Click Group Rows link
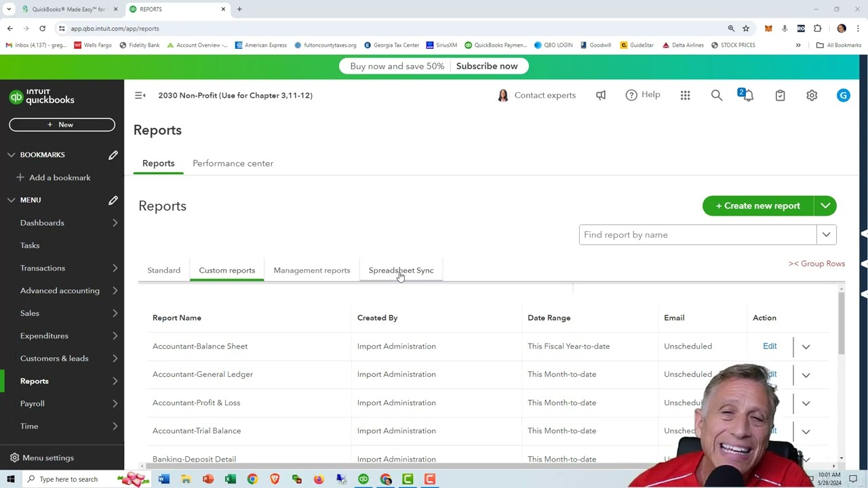The height and width of the screenshot is (488, 868). click(816, 264)
